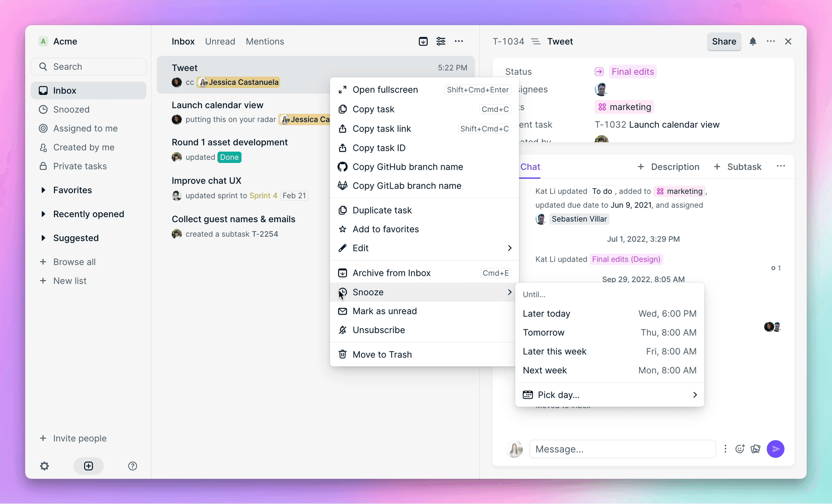Open the Edit submenu in context menu
Screen dimensions: 832x504
pos(424,248)
